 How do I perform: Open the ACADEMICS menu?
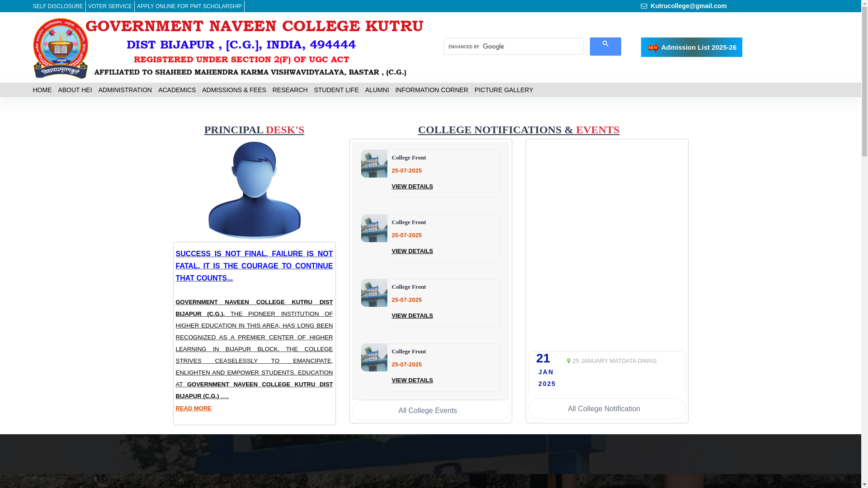[177, 90]
